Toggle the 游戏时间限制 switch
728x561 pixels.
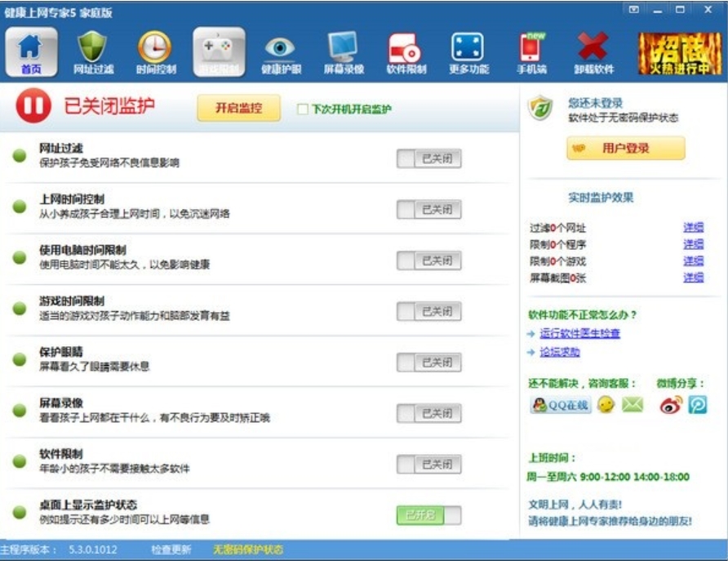[429, 312]
